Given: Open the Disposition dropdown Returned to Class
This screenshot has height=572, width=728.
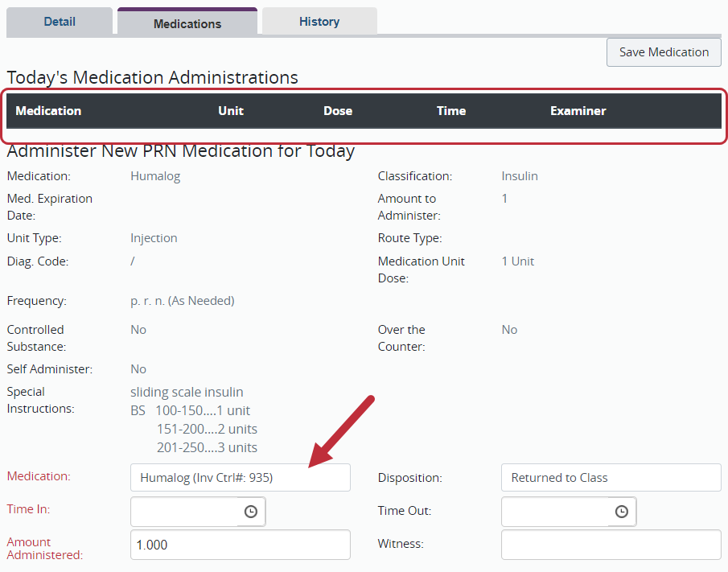Looking at the screenshot, I should click(x=611, y=477).
